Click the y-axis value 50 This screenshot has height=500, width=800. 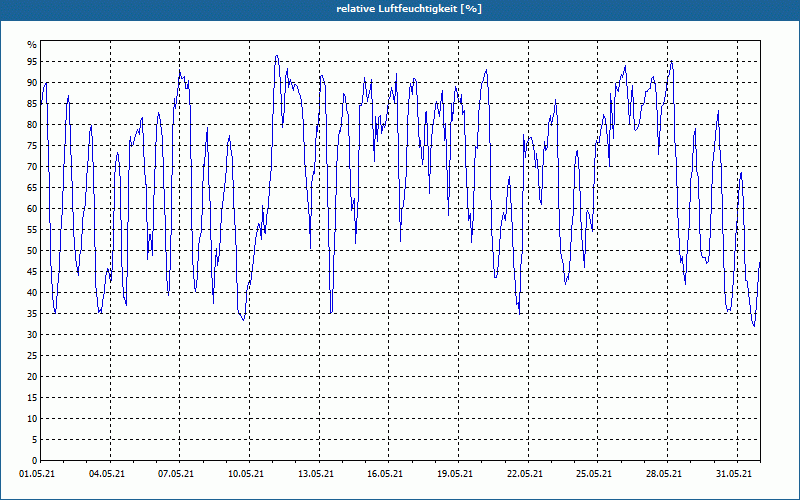click(32, 251)
